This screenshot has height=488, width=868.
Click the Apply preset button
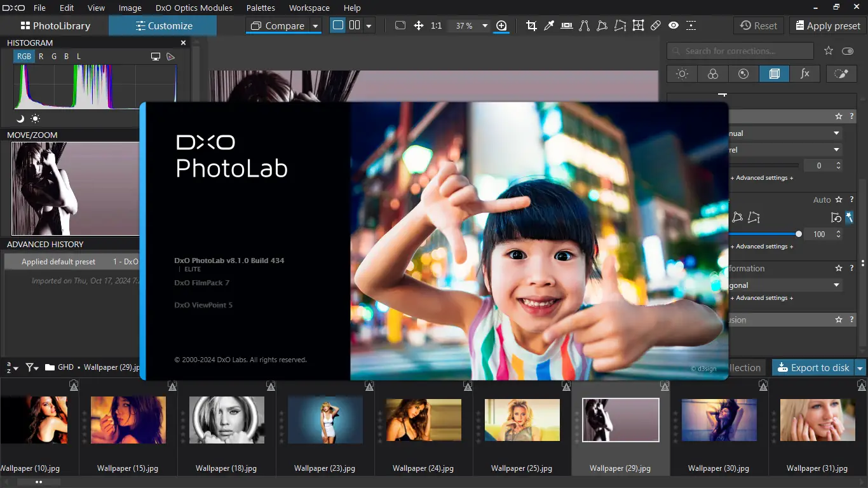coord(827,26)
